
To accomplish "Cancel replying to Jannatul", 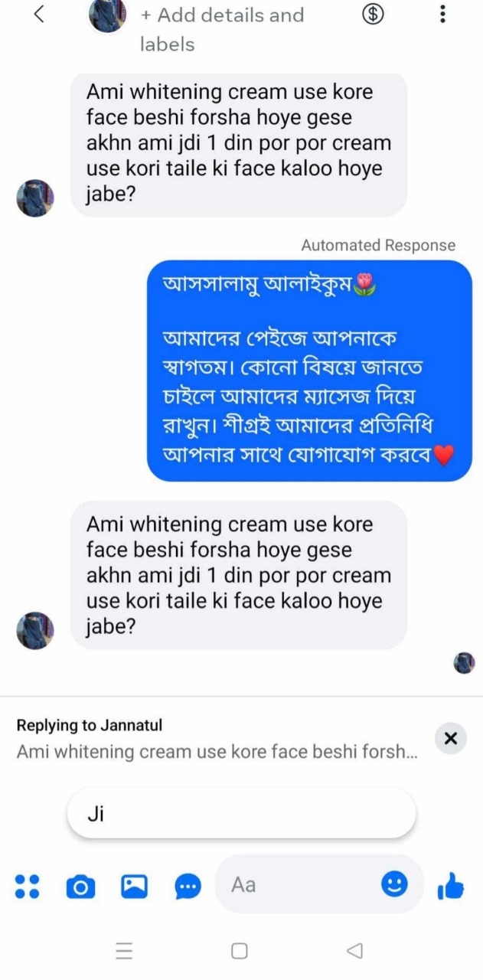I will point(450,738).
